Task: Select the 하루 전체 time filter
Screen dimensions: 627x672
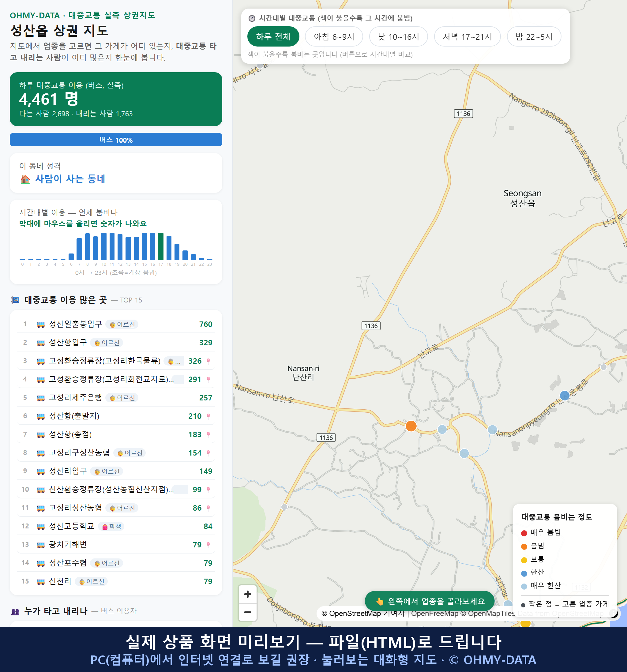Action: (273, 36)
